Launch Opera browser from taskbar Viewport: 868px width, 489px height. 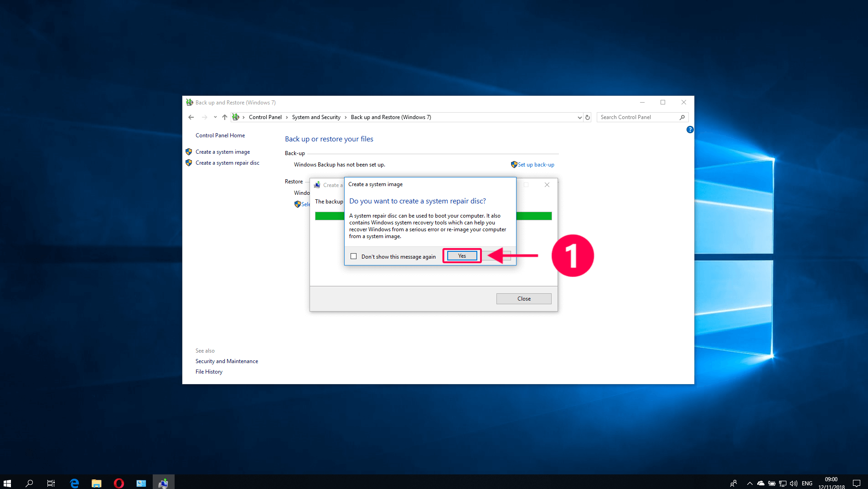119,483
